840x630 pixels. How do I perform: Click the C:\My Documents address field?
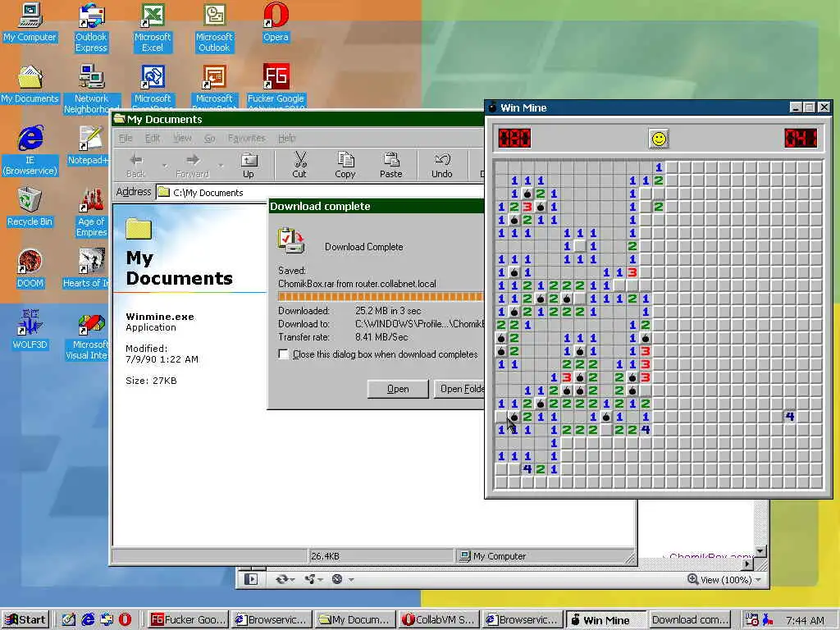click(x=321, y=192)
